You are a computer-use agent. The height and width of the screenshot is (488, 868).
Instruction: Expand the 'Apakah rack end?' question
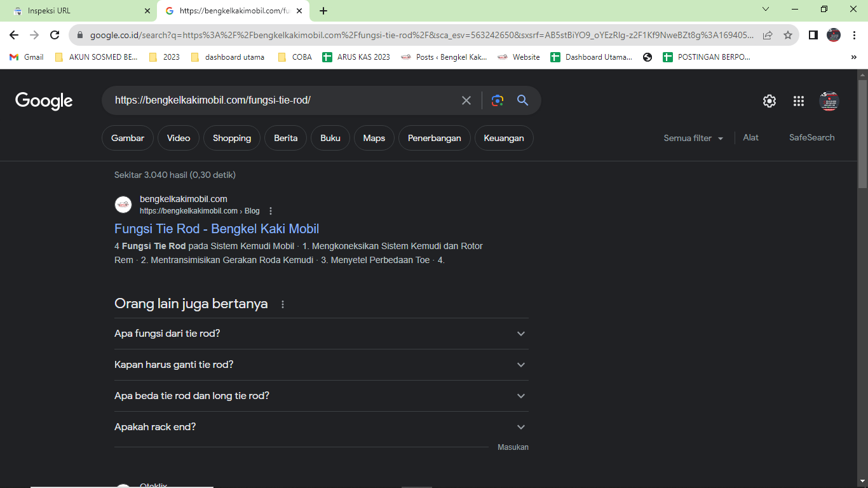322,427
